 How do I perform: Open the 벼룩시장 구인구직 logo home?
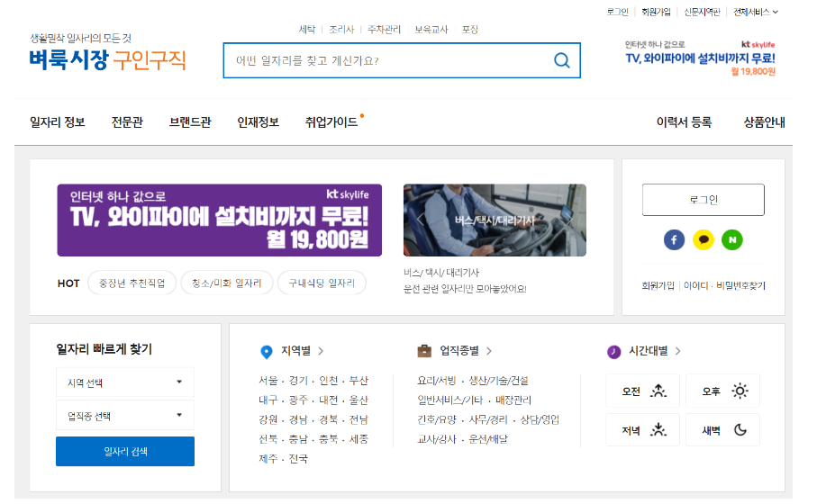(108, 60)
